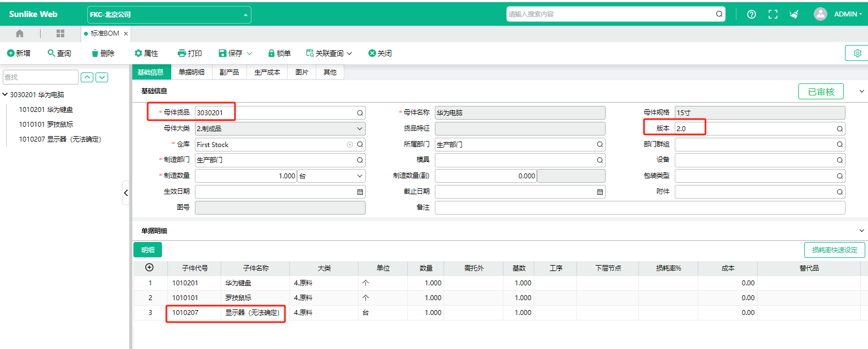The image size is (868, 349).
Task: Click the 损耗率快速设定 button
Action: pyautogui.click(x=835, y=250)
